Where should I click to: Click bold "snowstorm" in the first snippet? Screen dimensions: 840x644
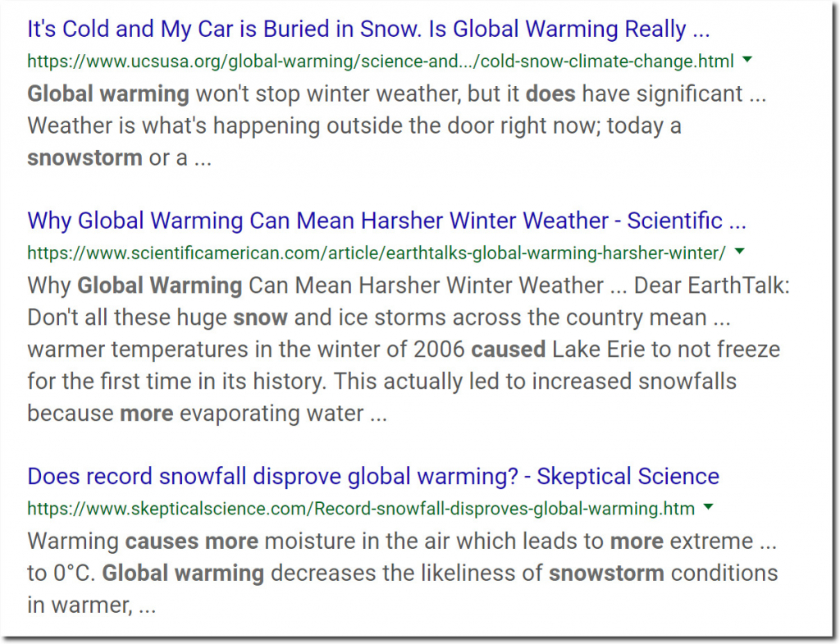84,158
